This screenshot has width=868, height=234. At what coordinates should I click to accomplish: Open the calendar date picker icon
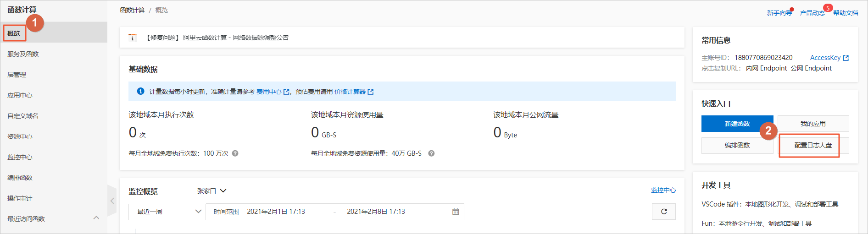(456, 212)
